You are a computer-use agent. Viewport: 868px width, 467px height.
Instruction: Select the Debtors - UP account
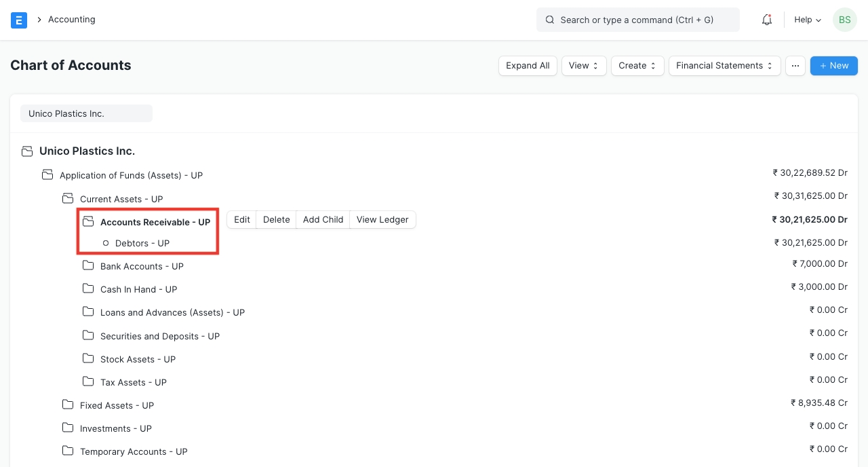[142, 243]
